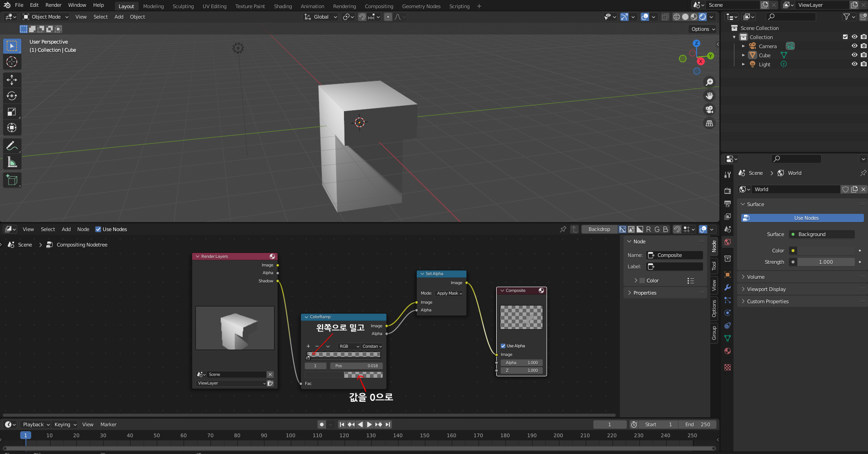The image size is (868, 454).
Task: Select the Measure ruler tool
Action: 12,162
